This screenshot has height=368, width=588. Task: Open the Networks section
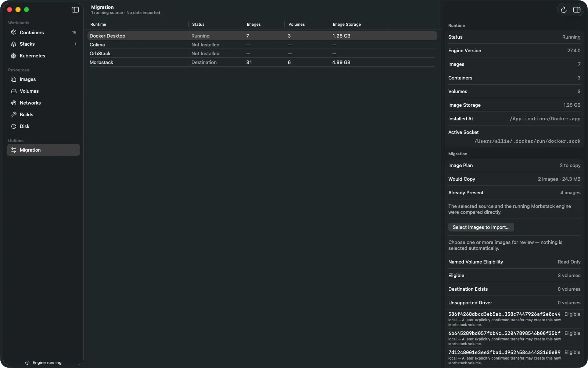point(43,103)
